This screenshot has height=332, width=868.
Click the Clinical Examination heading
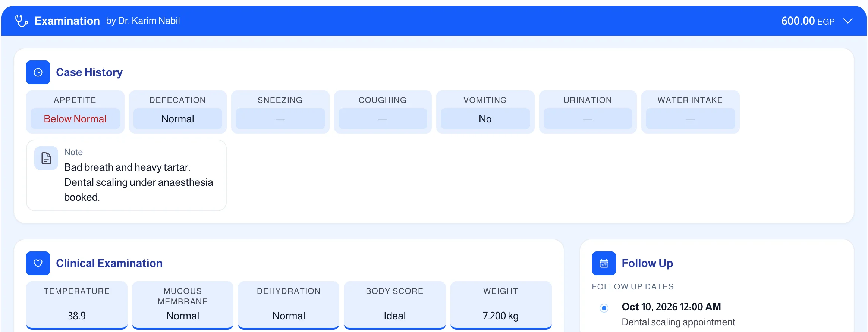[109, 263]
